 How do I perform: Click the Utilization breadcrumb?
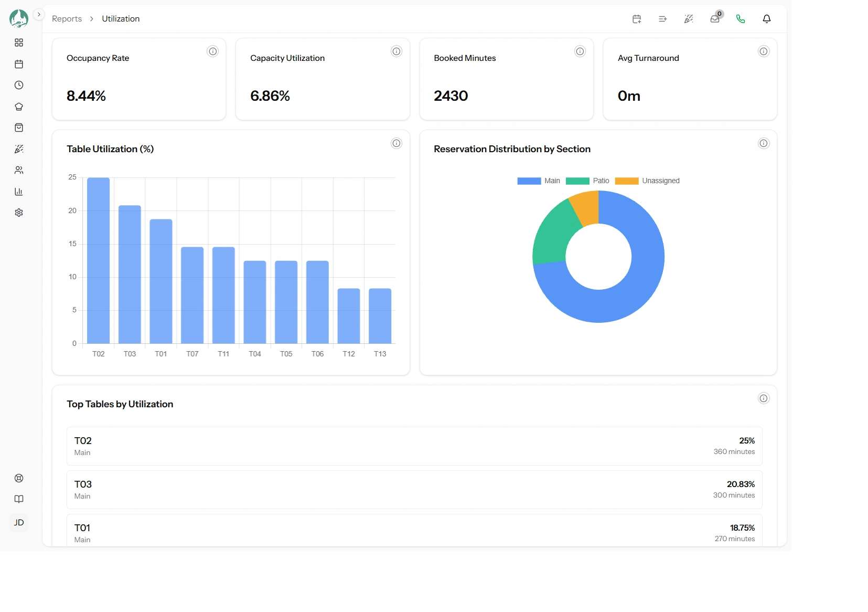121,19
